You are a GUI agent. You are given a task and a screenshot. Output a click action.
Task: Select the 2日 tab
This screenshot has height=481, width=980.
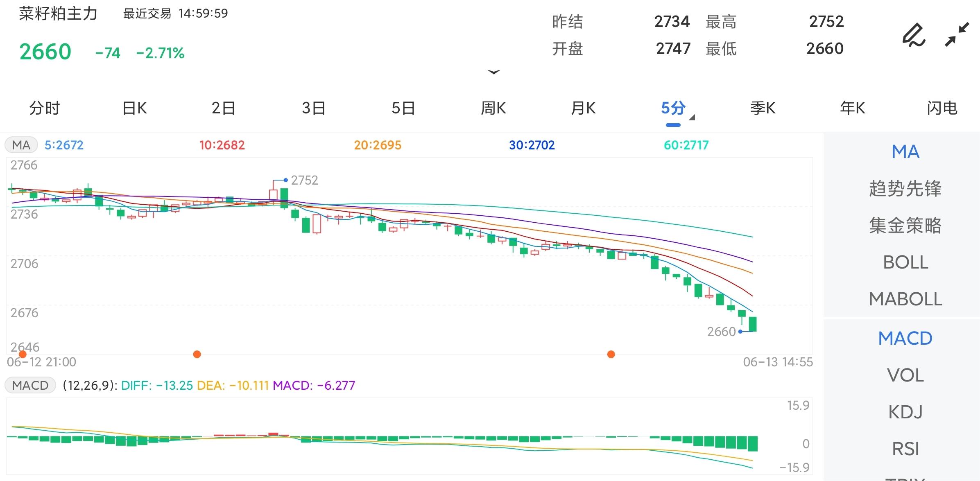[x=224, y=108]
